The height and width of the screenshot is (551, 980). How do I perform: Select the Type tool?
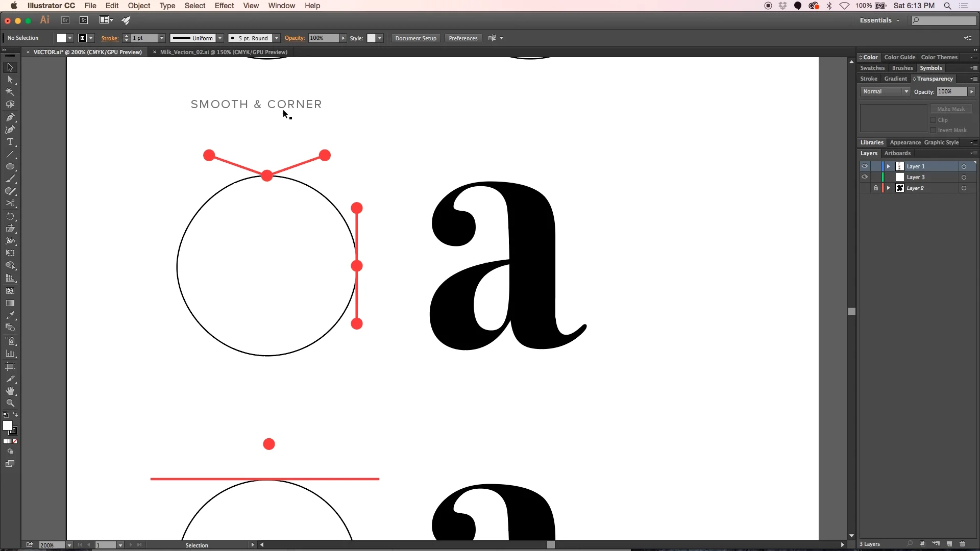[10, 142]
